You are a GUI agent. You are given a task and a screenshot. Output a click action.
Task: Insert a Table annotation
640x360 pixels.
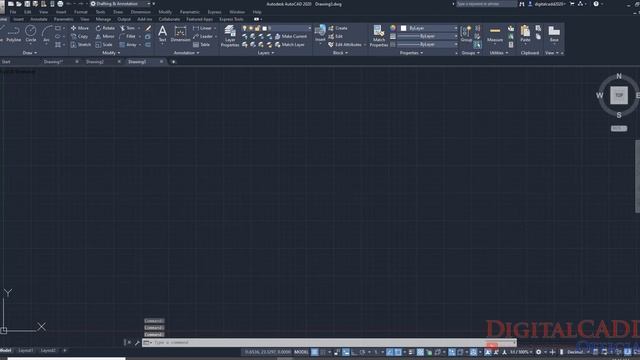[201, 44]
